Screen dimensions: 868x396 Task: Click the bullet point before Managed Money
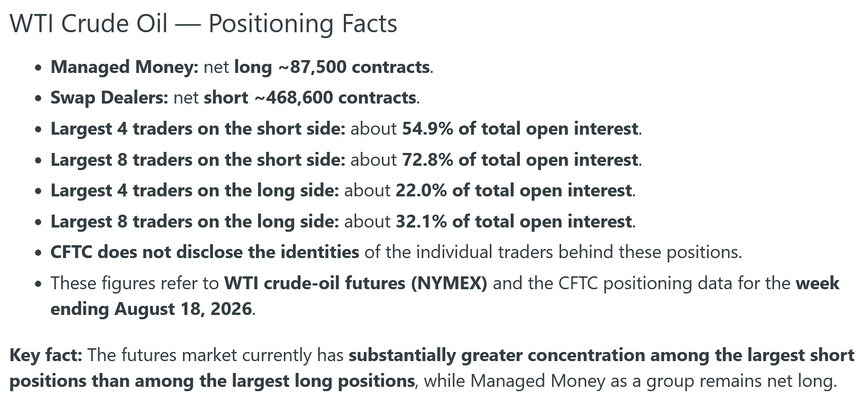click(38, 68)
